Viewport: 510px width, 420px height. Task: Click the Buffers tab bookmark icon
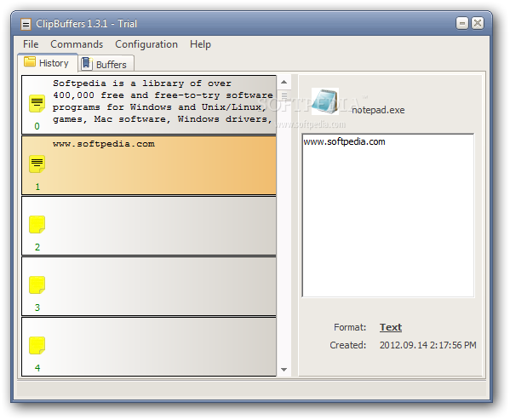(87, 63)
